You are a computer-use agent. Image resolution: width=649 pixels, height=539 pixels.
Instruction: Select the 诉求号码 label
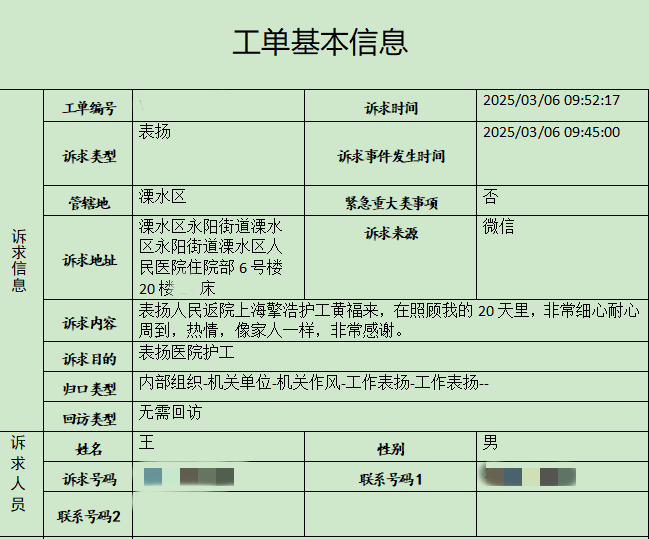(x=89, y=480)
